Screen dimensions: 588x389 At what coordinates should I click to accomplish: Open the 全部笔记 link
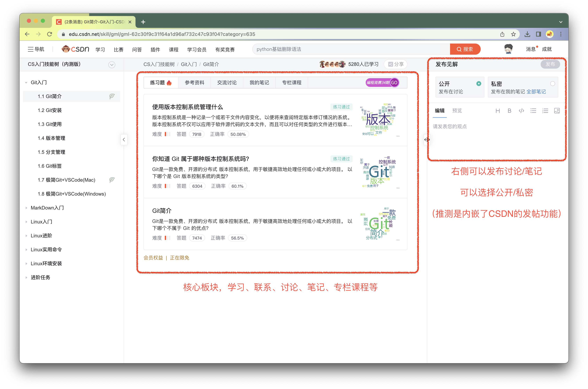[x=536, y=92]
